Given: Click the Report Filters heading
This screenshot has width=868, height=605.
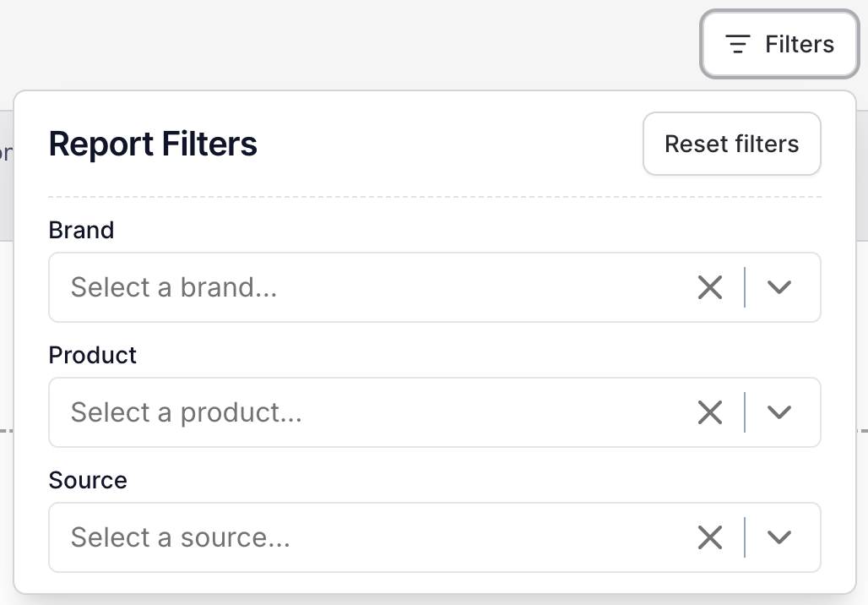Looking at the screenshot, I should 152,144.
